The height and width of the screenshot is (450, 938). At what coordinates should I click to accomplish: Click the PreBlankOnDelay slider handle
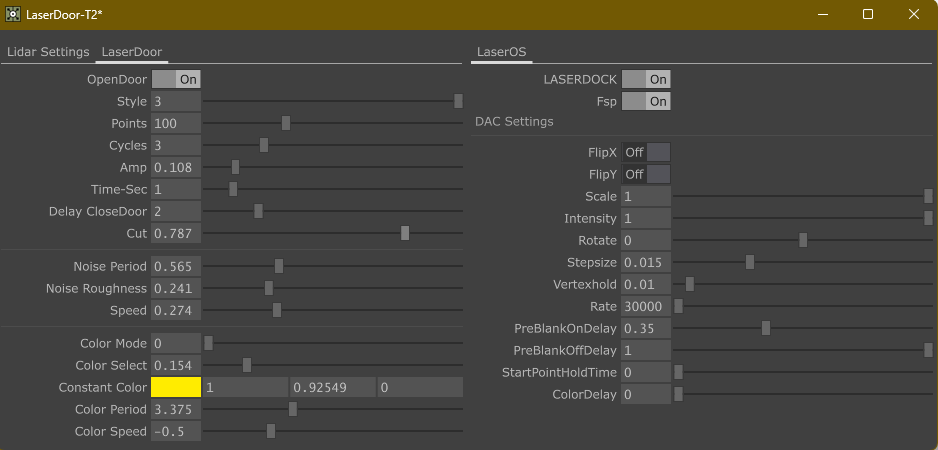pos(766,329)
